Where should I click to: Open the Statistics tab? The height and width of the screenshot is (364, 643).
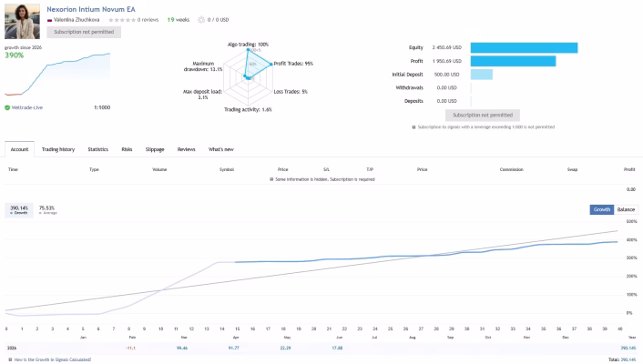[x=98, y=149]
